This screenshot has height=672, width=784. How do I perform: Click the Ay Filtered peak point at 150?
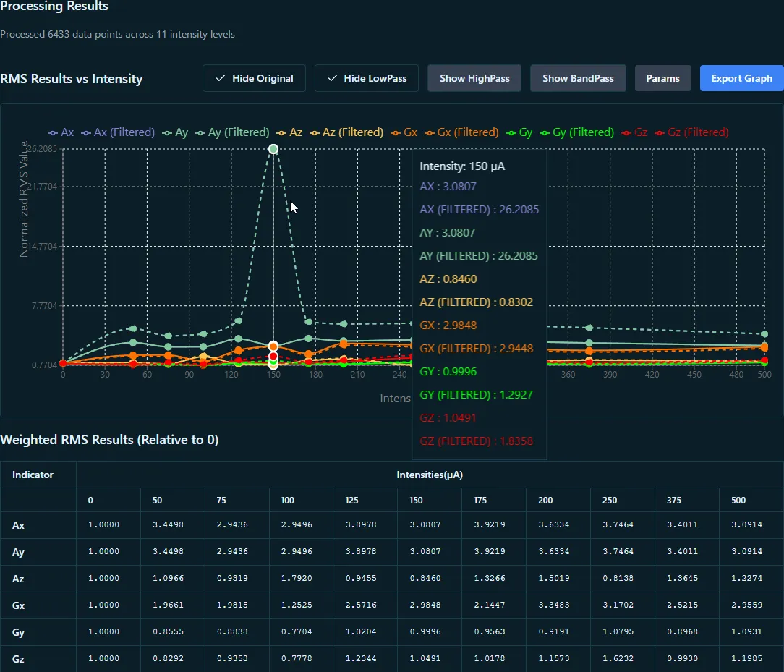click(x=273, y=149)
